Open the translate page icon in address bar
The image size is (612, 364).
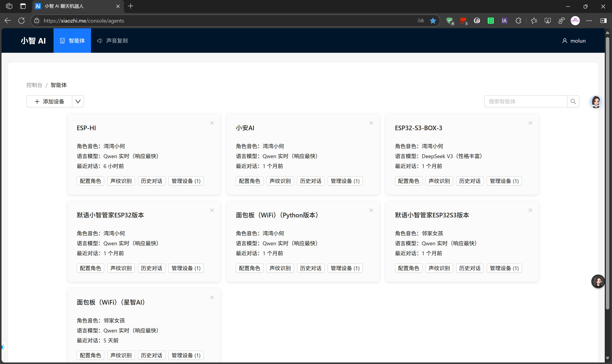(x=421, y=21)
